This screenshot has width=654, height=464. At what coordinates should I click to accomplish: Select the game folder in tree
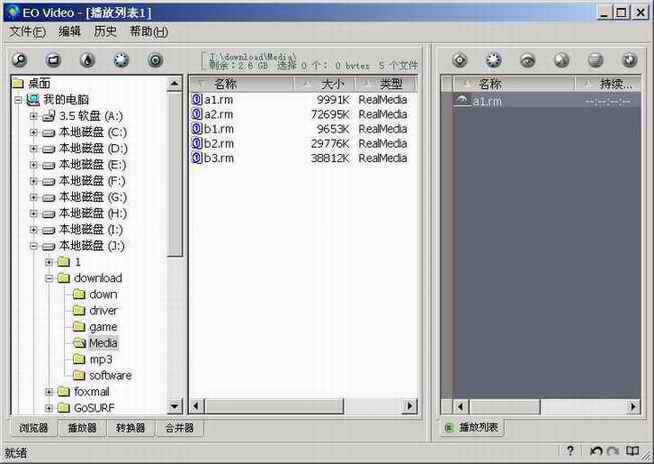pos(103,327)
